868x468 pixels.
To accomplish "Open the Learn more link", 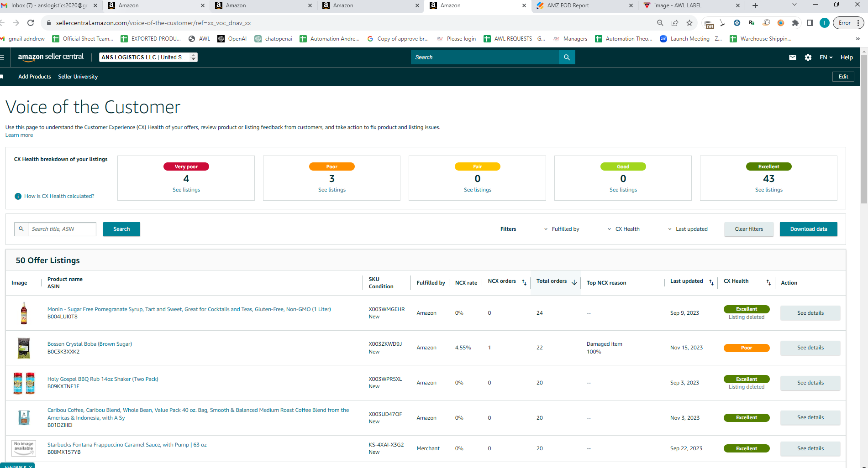I will (19, 135).
